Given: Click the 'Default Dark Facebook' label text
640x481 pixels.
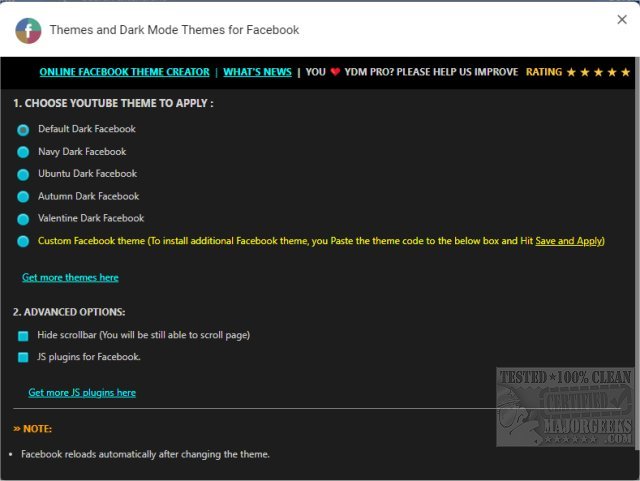Looking at the screenshot, I should pos(87,129).
